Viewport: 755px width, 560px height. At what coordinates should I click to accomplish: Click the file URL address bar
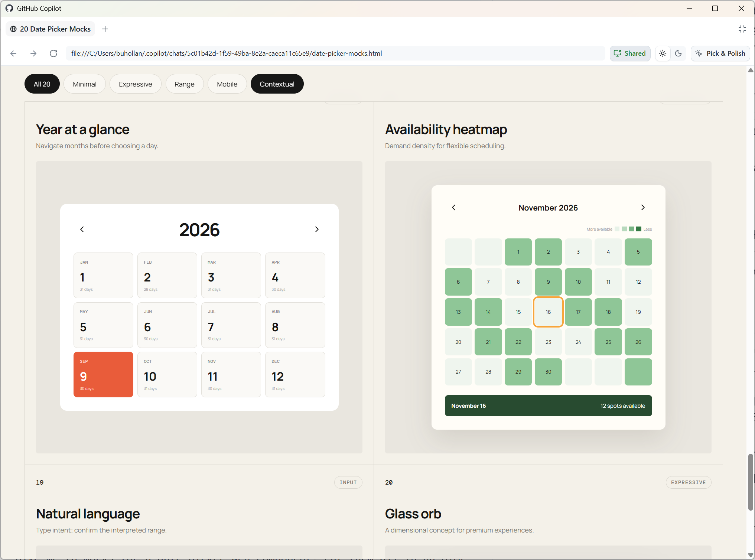(x=335, y=53)
